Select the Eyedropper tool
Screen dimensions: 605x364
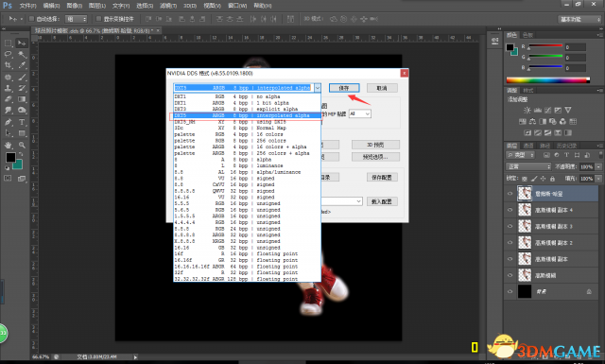22,65
